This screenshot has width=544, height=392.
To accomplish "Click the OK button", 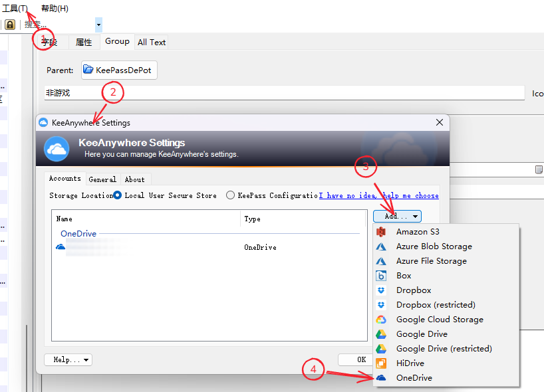I will tap(356, 359).
